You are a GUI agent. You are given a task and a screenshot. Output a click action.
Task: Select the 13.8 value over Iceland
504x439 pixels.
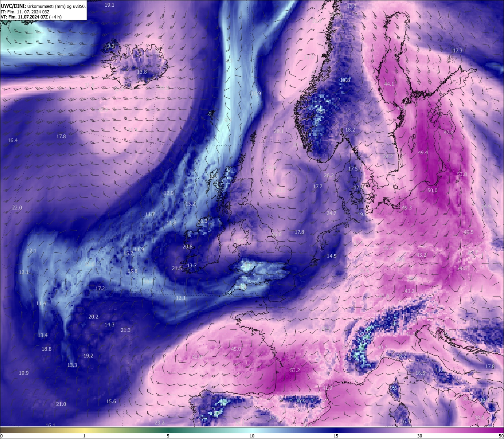click(142, 72)
